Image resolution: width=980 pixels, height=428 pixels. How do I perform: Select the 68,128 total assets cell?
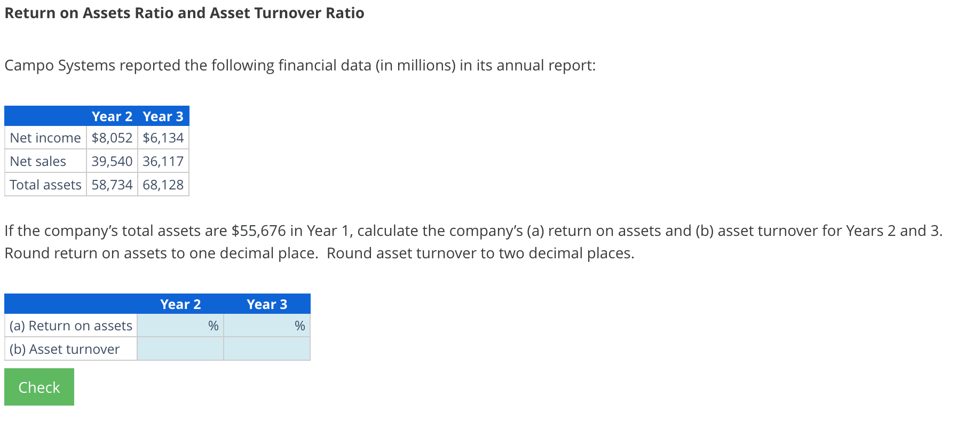pos(163,185)
